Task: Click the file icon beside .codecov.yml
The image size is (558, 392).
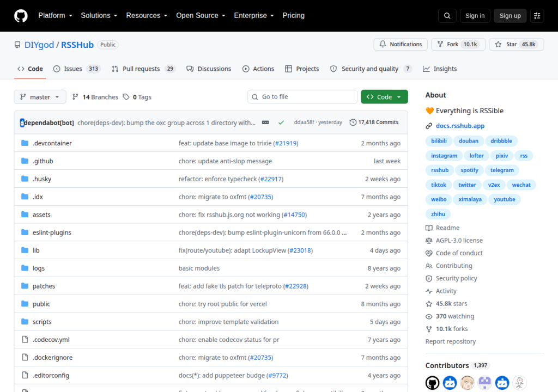Action: 25,339
